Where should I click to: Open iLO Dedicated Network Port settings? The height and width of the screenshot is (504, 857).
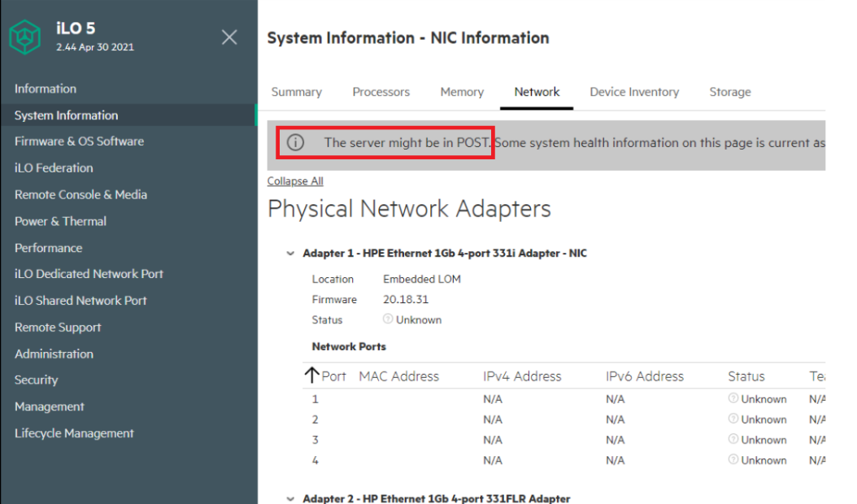(89, 274)
